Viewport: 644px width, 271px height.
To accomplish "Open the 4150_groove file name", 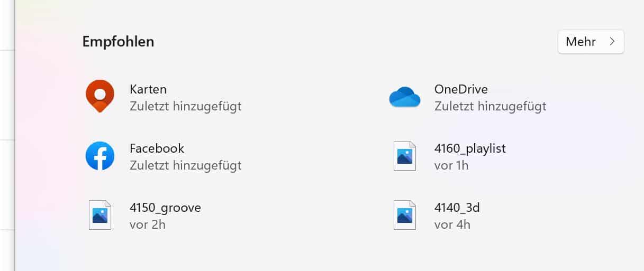I will click(x=165, y=208).
